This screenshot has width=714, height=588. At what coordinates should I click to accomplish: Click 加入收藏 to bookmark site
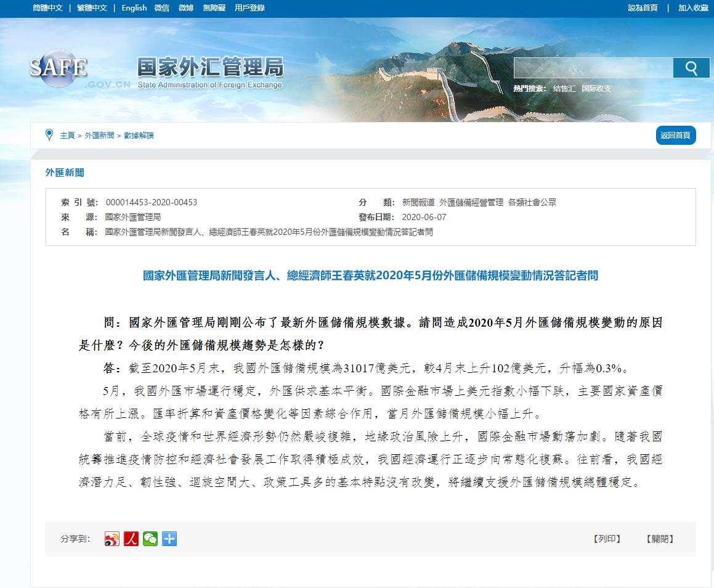click(x=693, y=8)
